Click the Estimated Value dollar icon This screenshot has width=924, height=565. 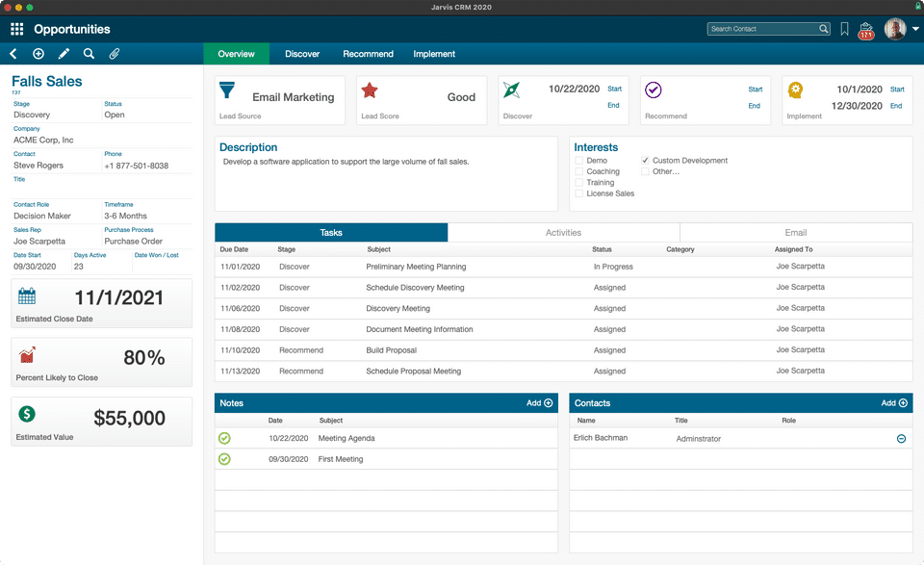(x=27, y=414)
